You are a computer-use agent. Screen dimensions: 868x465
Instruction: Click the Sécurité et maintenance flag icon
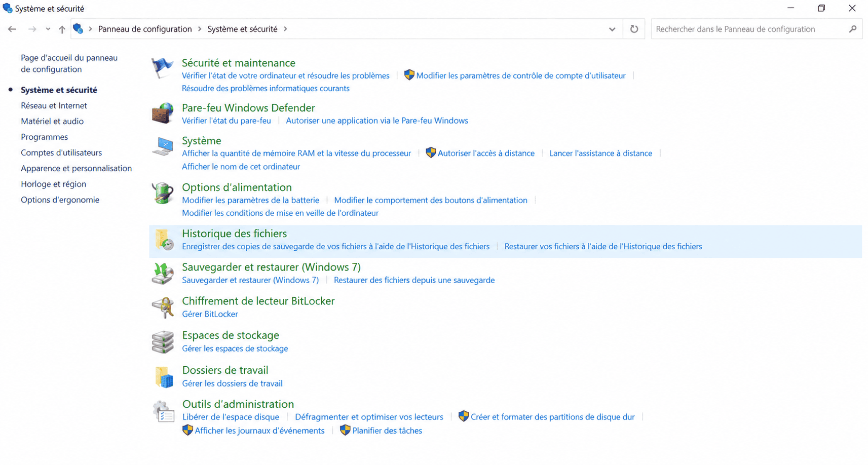(162, 68)
